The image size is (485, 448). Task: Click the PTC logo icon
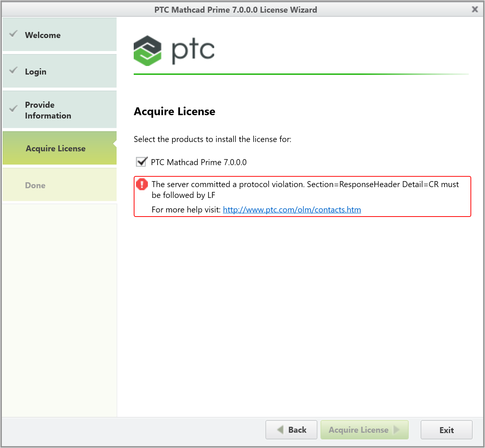148,51
